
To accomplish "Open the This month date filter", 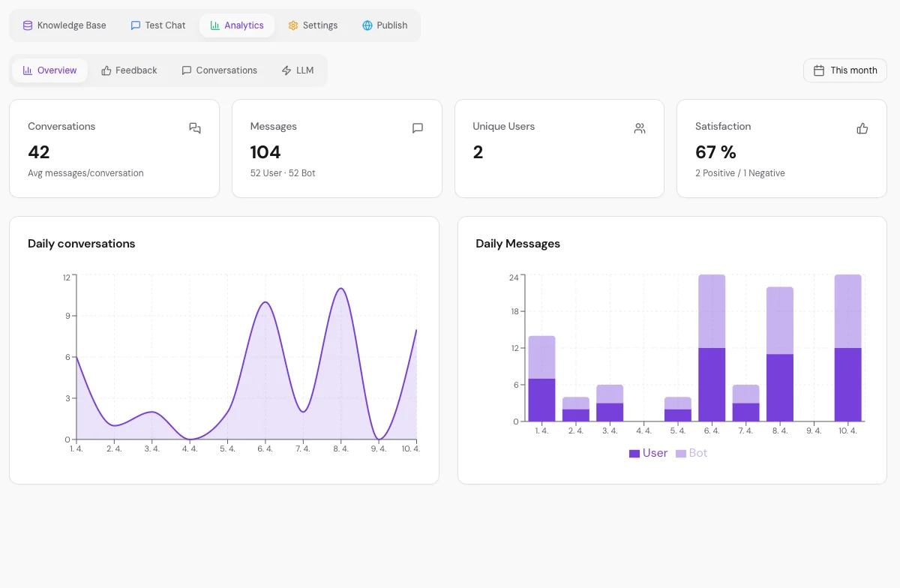I will [845, 70].
